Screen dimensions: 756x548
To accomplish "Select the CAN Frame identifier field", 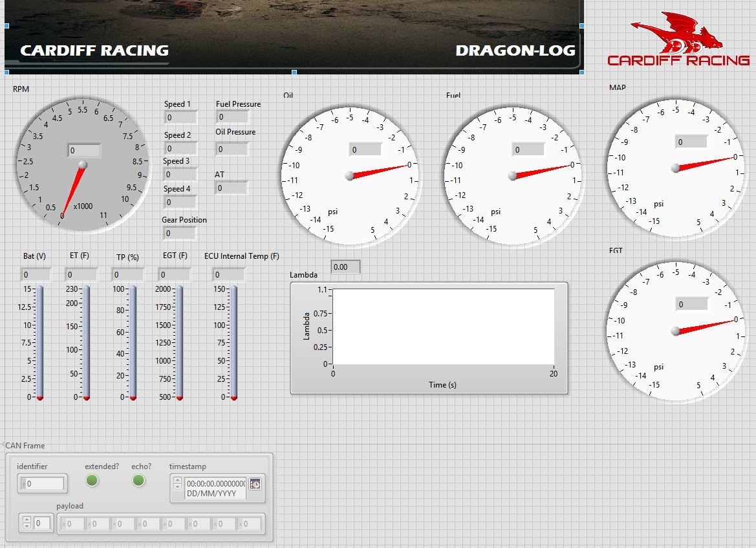I will [43, 483].
